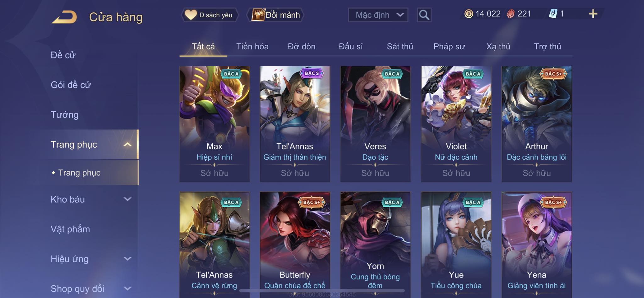Screen dimensions: 644x298
Task: Select the Tiến hóa tab
Action: tap(252, 47)
